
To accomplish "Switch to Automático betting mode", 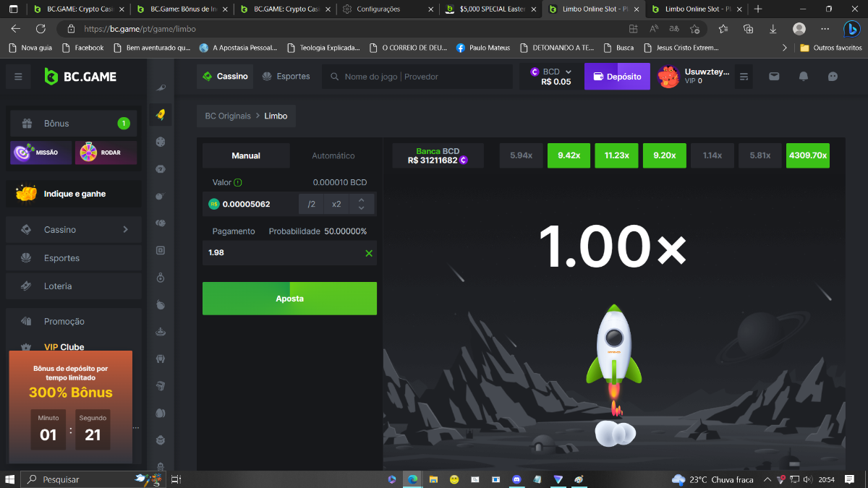I will pos(333,155).
